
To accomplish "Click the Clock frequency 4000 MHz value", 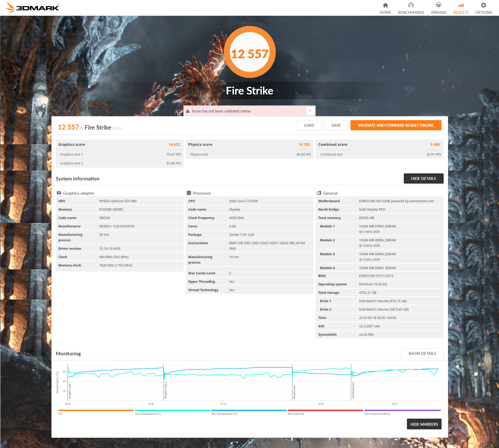I will (237, 218).
